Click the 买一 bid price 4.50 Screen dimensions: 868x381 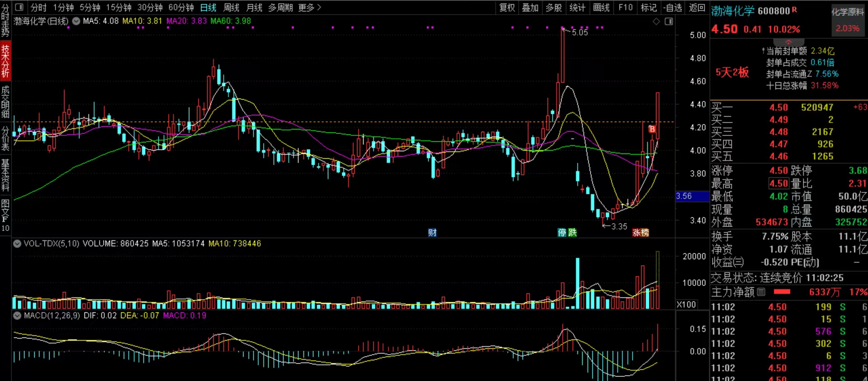778,107
